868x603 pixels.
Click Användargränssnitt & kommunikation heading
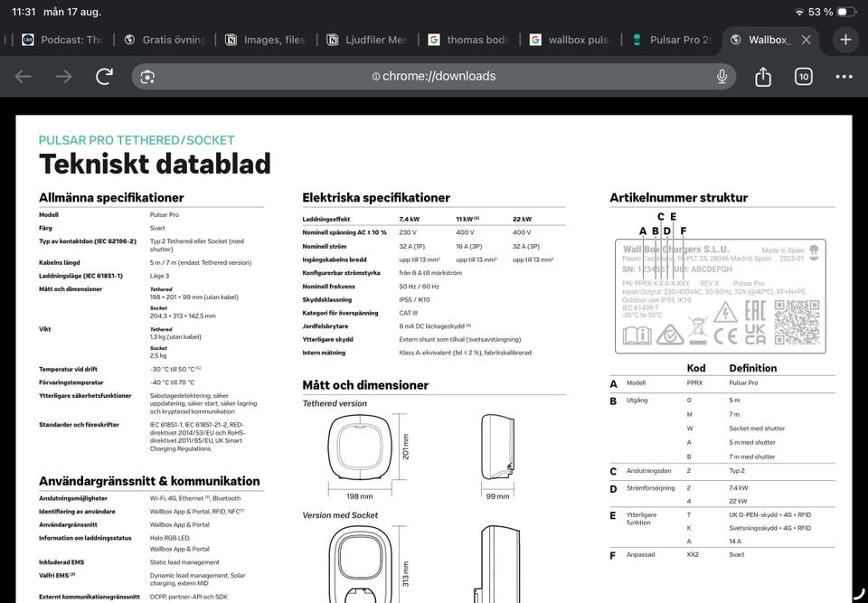pos(149,481)
